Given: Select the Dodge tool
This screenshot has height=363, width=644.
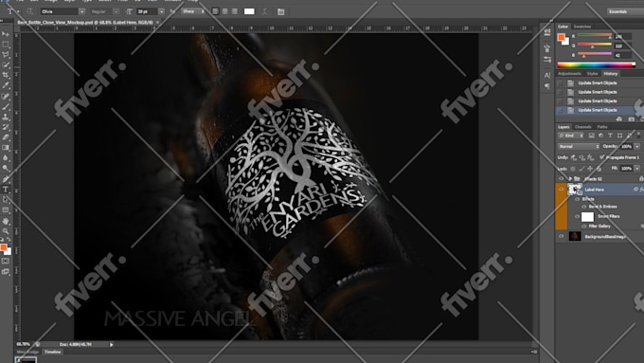Looking at the screenshot, I should click(6, 168).
